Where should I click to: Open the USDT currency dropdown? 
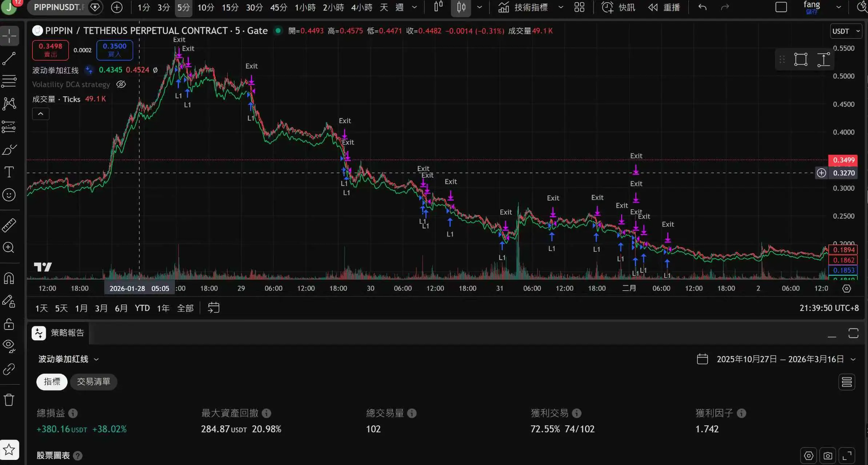(846, 31)
